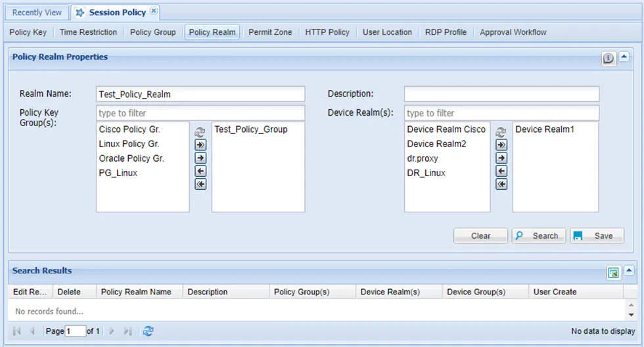644x347 pixels.
Task: Open the User Location tab
Action: tap(387, 32)
